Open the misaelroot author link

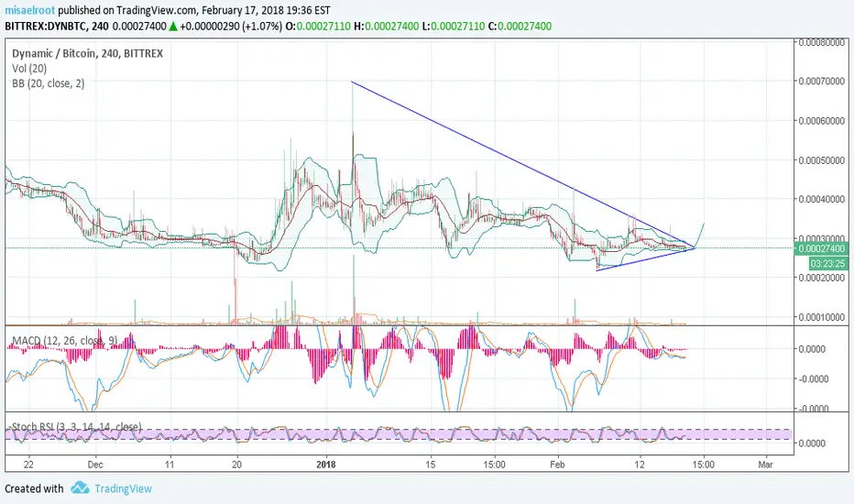(30, 10)
